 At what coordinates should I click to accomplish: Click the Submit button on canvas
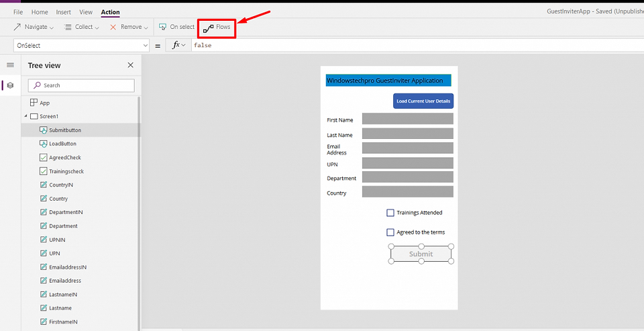(421, 254)
